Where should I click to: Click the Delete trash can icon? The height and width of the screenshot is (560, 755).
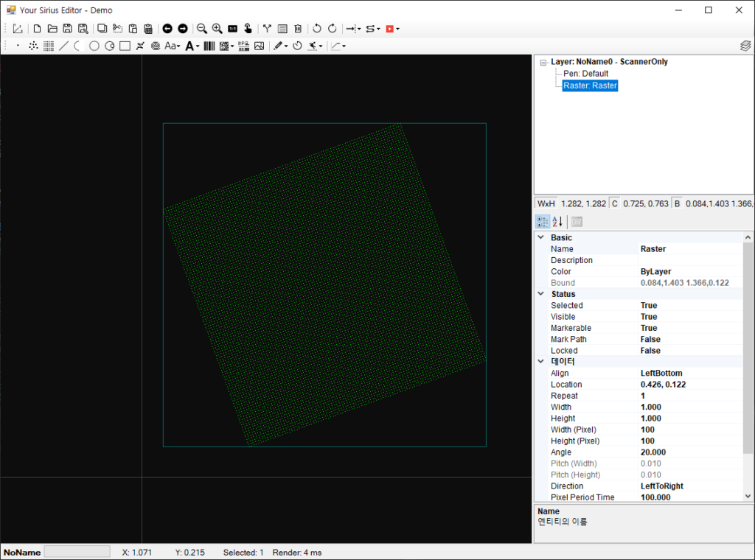pos(298,29)
